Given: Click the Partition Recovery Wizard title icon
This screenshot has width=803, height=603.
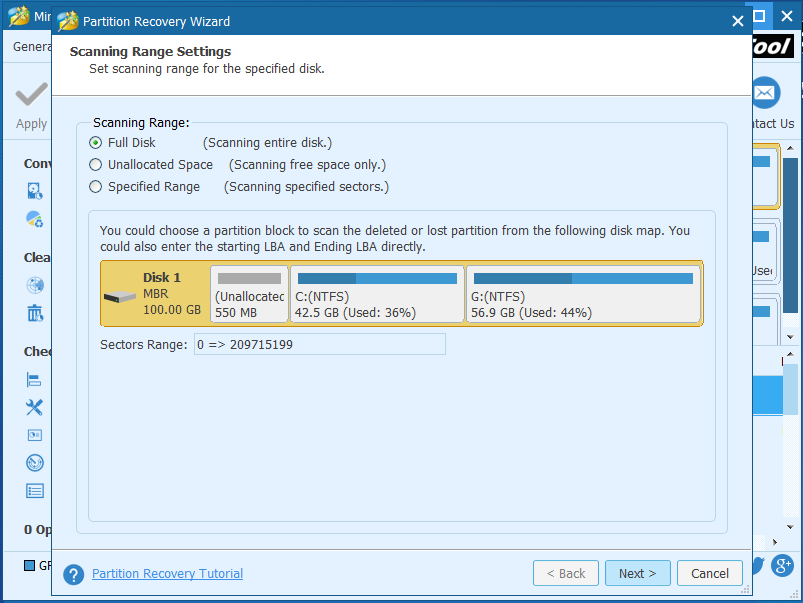Looking at the screenshot, I should pyautogui.click(x=68, y=21).
